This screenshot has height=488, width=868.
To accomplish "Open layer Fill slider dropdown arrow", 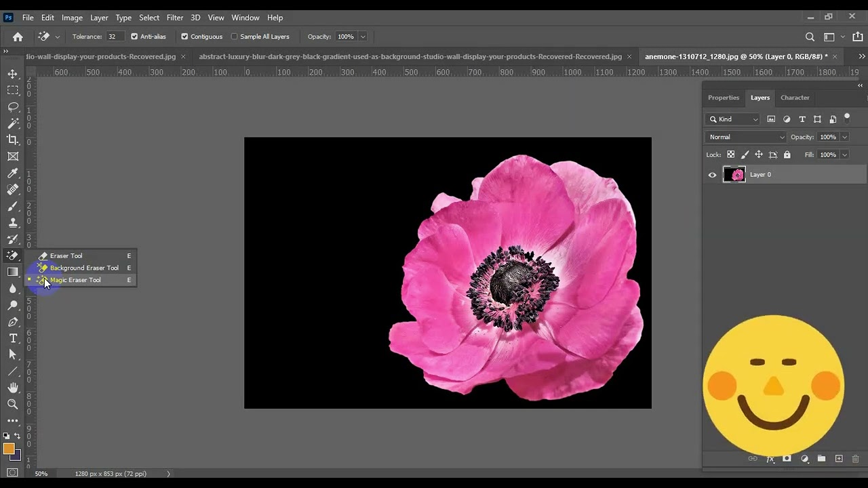I will 844,155.
